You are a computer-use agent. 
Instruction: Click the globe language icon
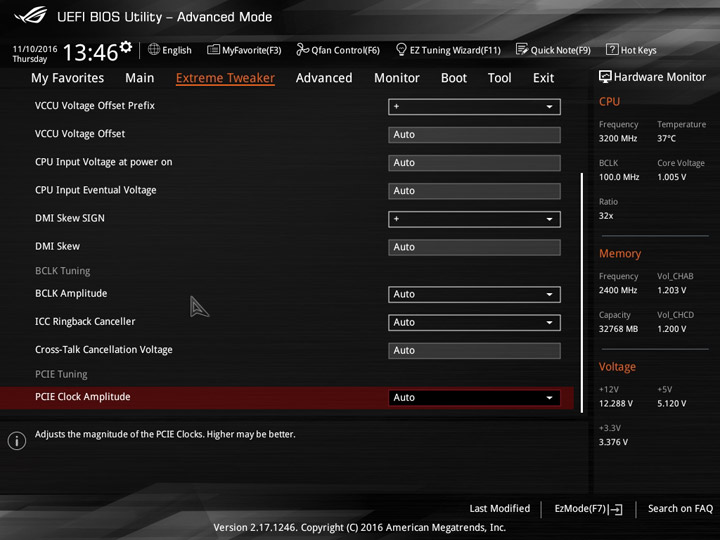154,49
